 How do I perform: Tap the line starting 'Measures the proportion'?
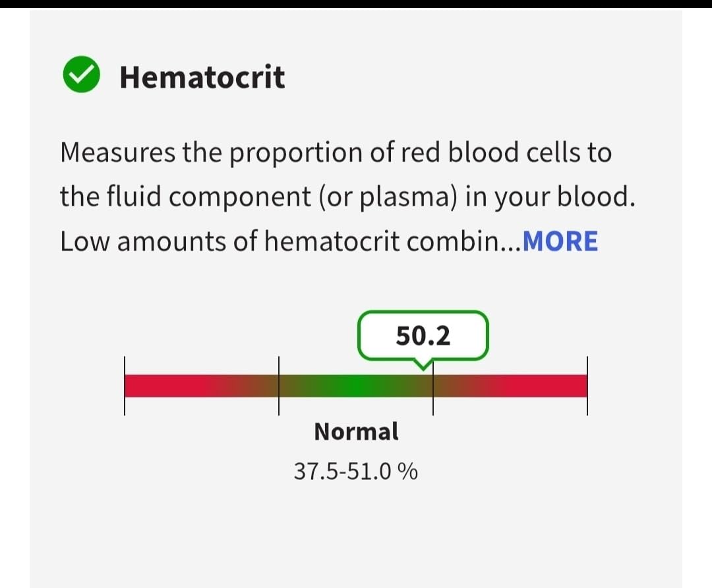pos(335,153)
